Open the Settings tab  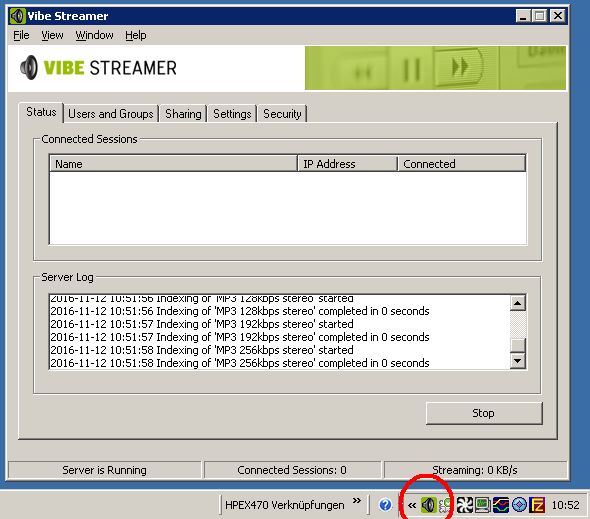(x=232, y=114)
